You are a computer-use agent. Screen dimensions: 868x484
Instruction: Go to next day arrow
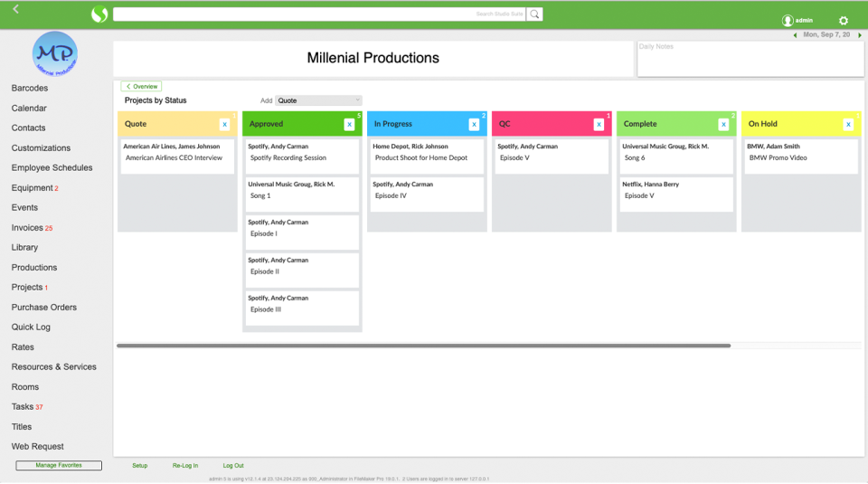click(860, 35)
